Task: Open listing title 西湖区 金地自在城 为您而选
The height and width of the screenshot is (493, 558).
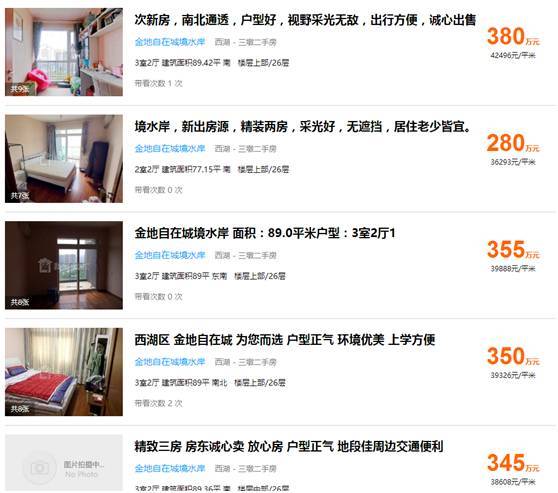Action: (285, 340)
